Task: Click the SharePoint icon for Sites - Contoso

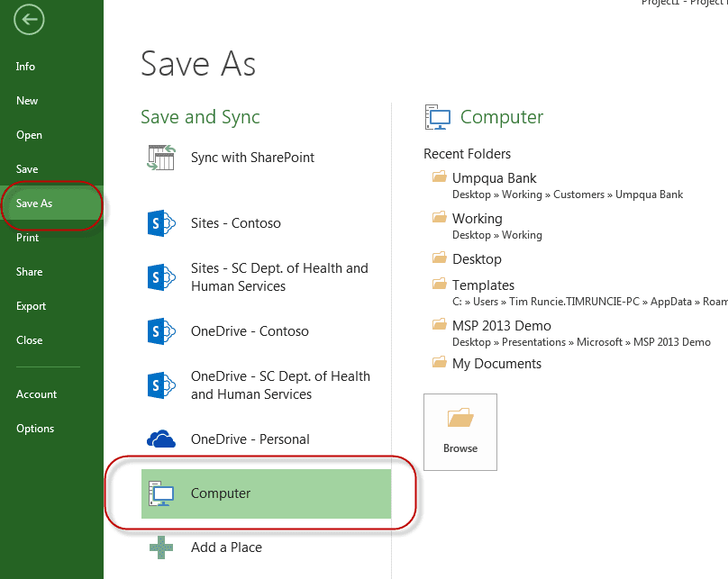Action: click(x=161, y=223)
